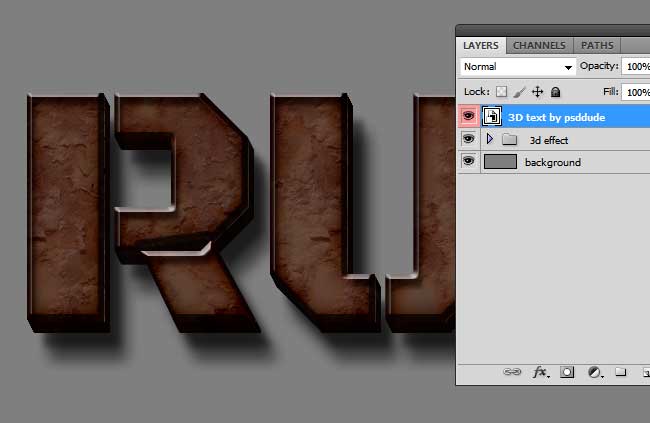Add a layer mask
The width and height of the screenshot is (650, 423).
567,372
